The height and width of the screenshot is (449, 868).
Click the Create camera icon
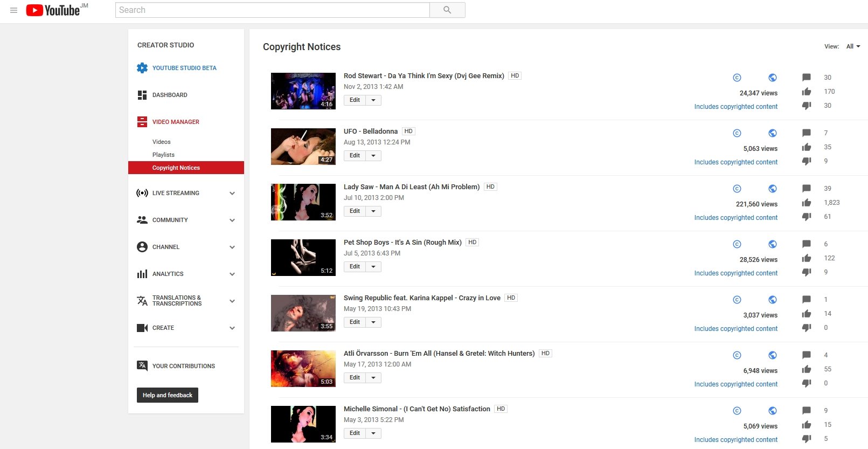tap(142, 328)
